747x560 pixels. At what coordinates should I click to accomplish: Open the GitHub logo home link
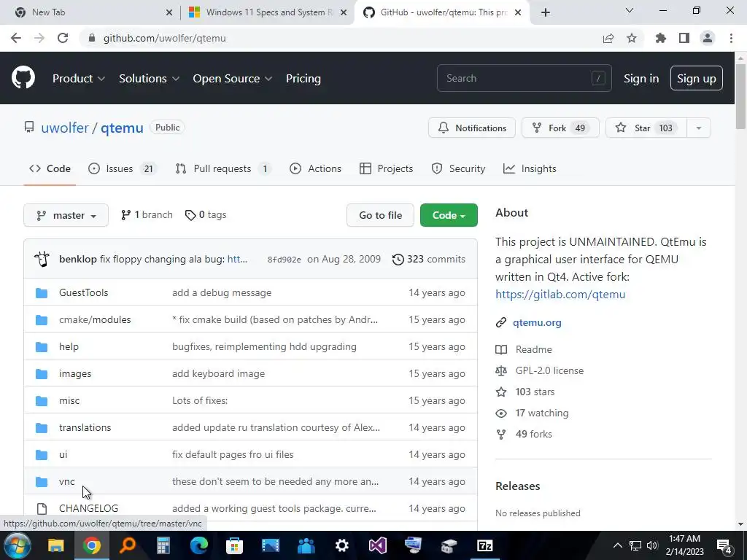[x=23, y=78]
